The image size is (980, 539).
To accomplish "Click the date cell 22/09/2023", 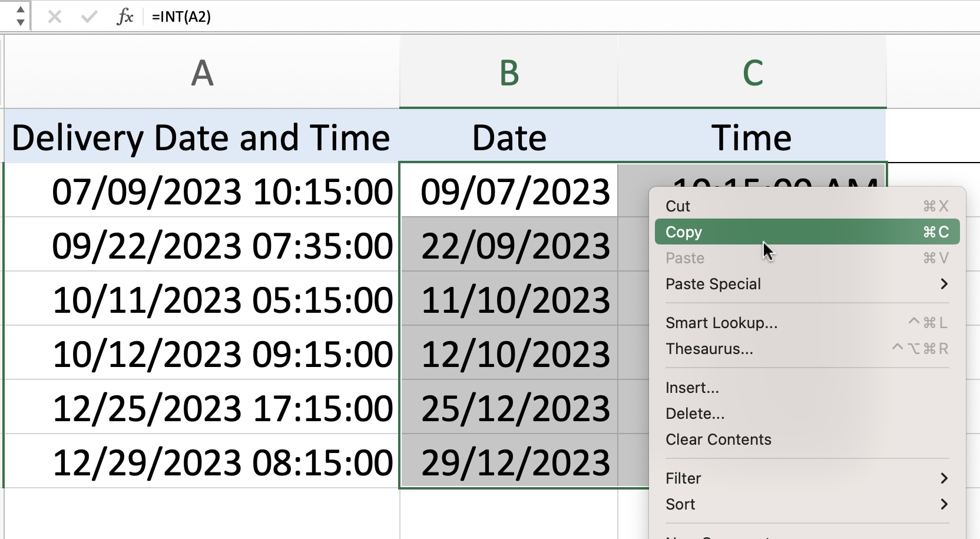I will [509, 245].
